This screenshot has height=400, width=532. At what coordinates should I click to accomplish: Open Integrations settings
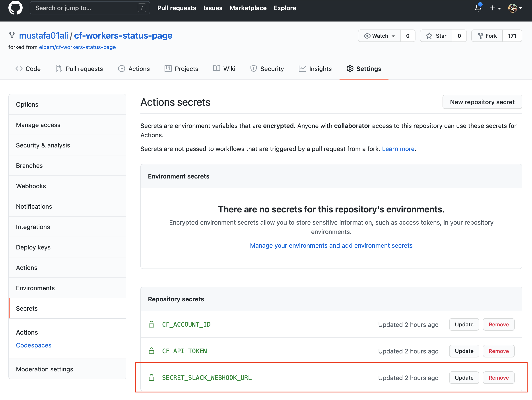click(x=67, y=227)
